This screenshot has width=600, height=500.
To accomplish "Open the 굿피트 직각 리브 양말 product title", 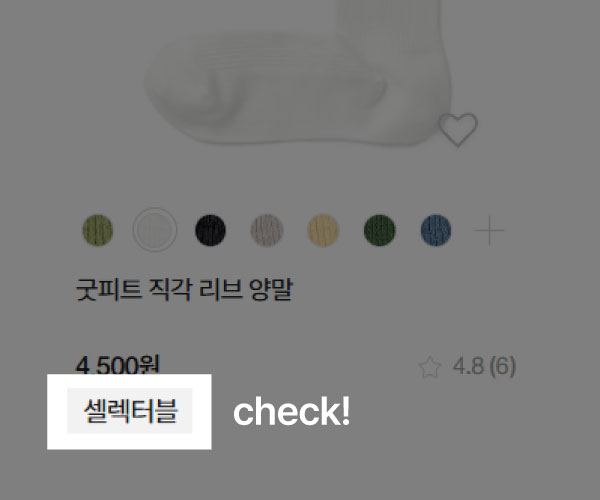I will point(184,289).
